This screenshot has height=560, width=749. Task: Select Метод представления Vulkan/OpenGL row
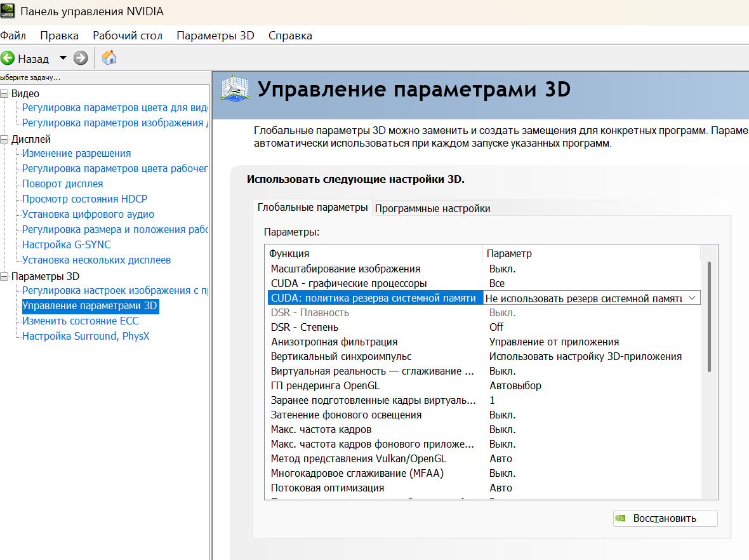coord(484,458)
